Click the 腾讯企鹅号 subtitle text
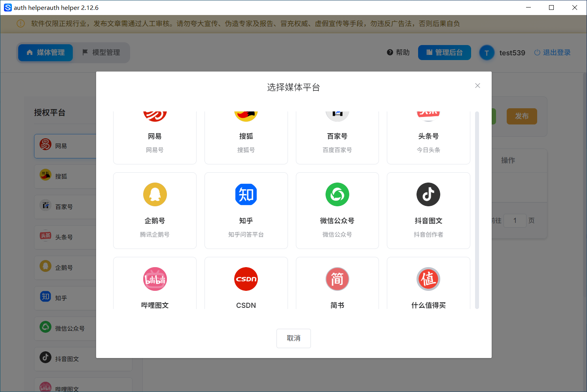 [155, 235]
